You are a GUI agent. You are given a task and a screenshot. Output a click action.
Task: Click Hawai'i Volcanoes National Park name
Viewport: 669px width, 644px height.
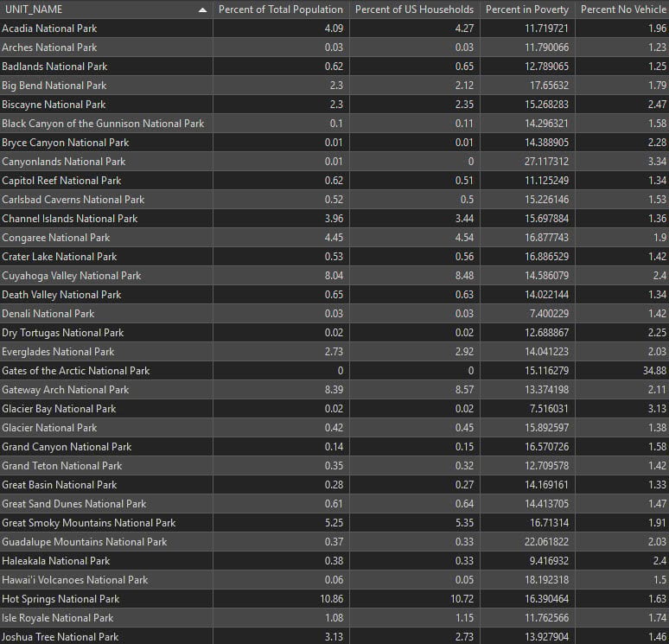[x=75, y=580]
